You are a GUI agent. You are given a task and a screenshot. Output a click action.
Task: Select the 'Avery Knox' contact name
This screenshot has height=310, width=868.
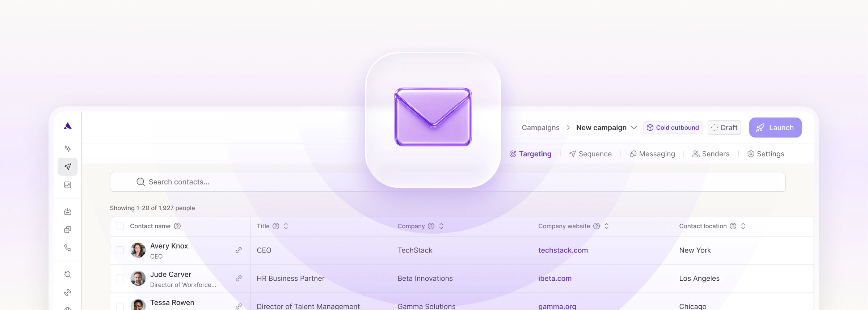tap(169, 246)
